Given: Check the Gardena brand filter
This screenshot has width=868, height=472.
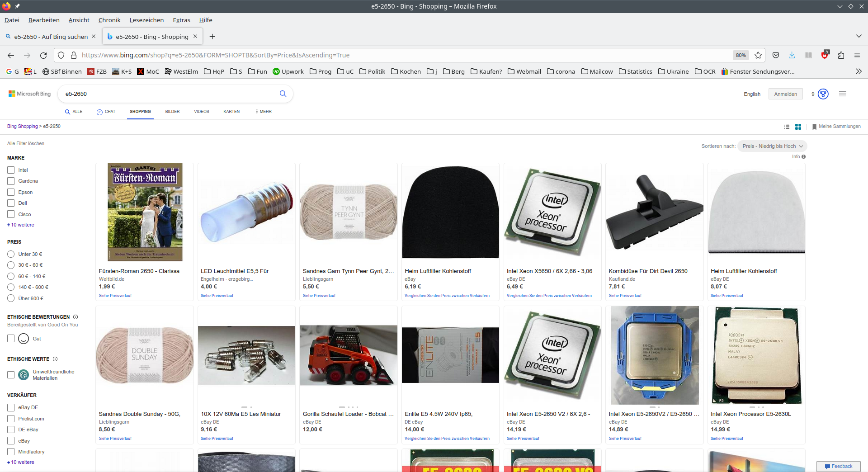Looking at the screenshot, I should point(11,181).
